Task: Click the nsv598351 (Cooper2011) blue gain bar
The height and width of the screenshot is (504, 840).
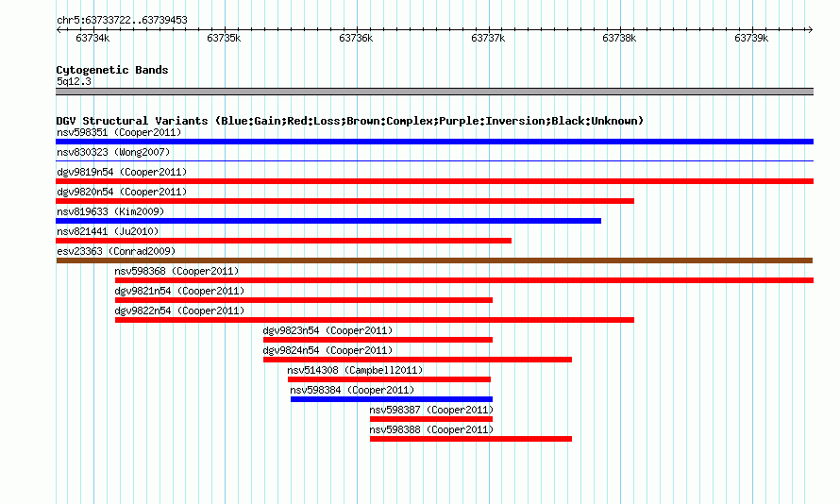Action: [x=434, y=142]
